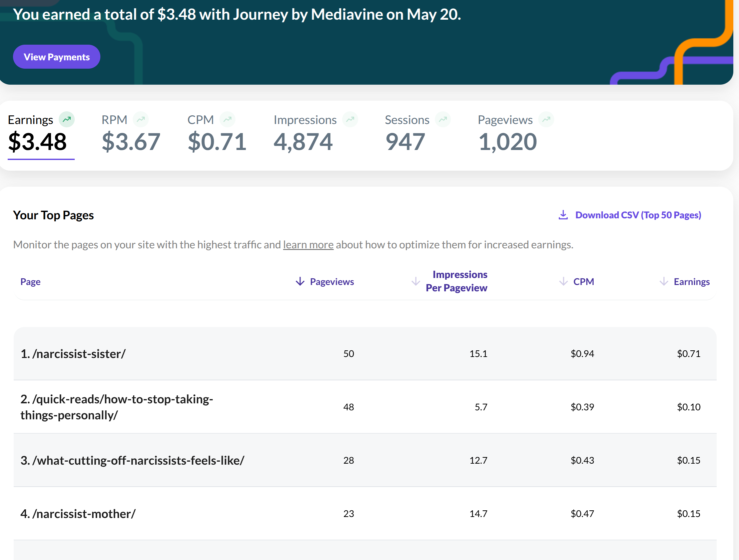Click the download icon beside Download CSV
The width and height of the screenshot is (739, 560).
[x=563, y=215]
